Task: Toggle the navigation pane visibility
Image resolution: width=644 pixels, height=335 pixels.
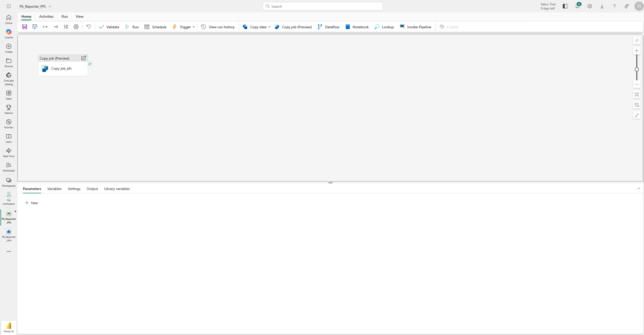Action: tap(565, 6)
